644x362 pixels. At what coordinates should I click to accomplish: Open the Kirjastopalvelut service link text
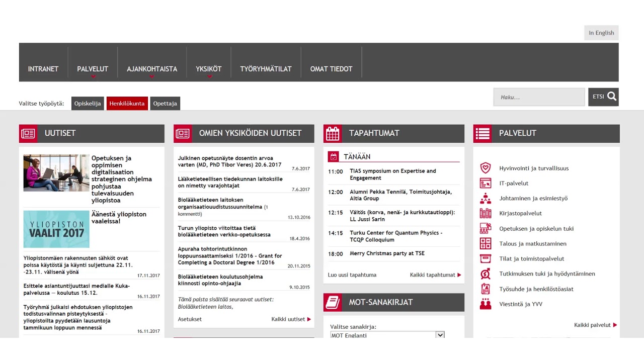(x=520, y=213)
